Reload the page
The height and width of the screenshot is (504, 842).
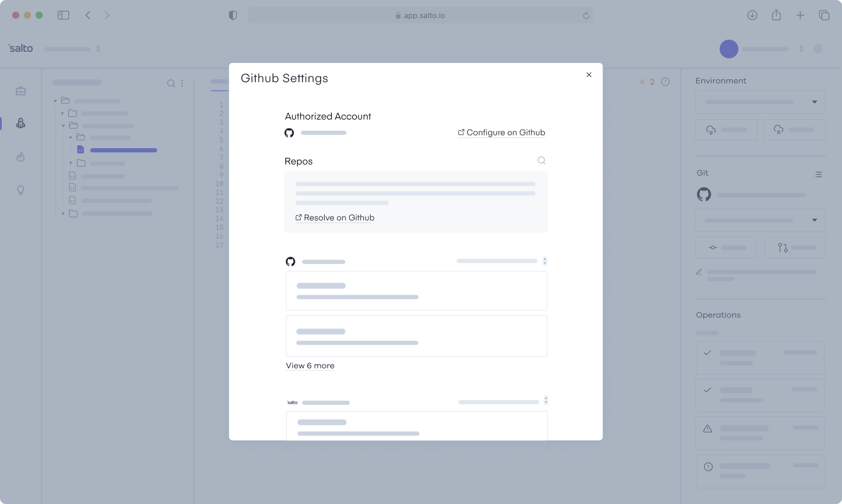(x=586, y=16)
